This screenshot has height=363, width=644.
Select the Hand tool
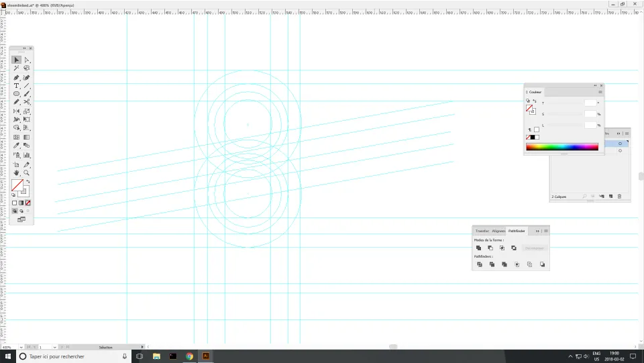point(16,173)
